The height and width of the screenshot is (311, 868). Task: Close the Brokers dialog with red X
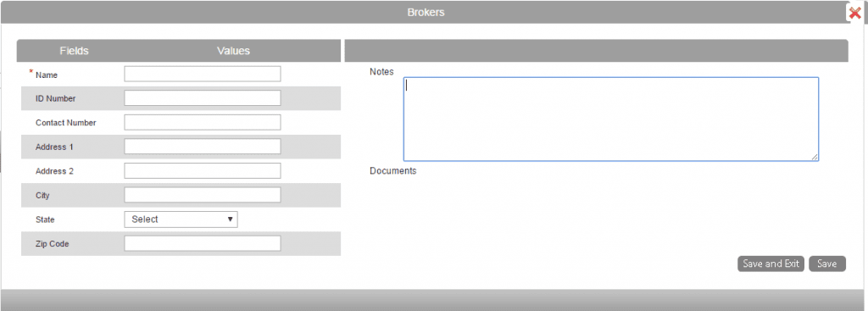coord(854,14)
